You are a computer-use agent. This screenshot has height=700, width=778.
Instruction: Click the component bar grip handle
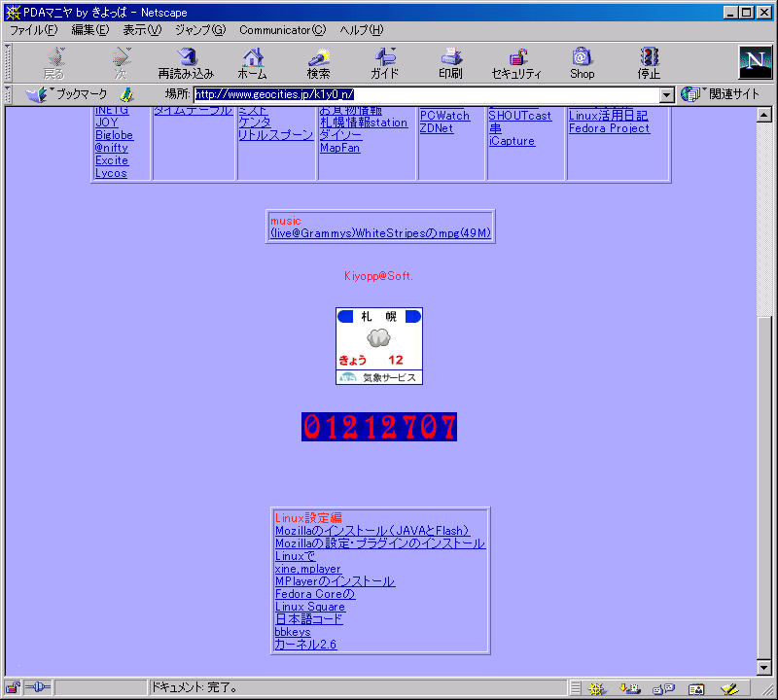coord(575,688)
